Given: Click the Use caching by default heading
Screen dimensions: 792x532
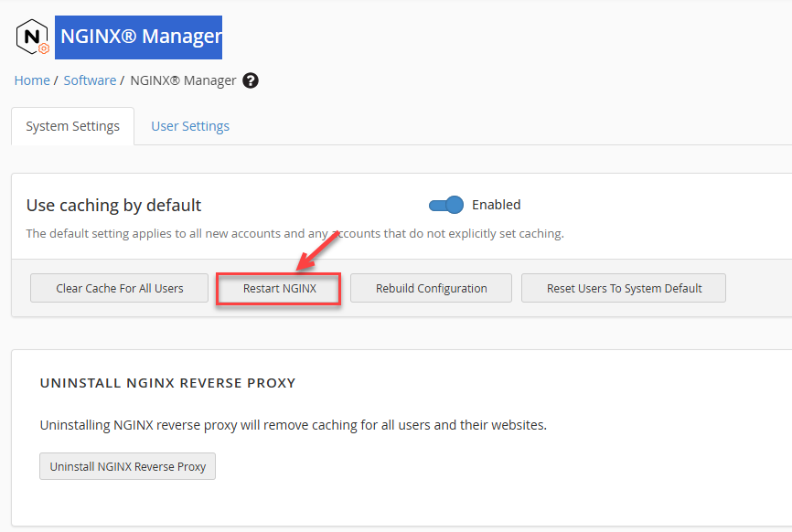Looking at the screenshot, I should click(113, 206).
